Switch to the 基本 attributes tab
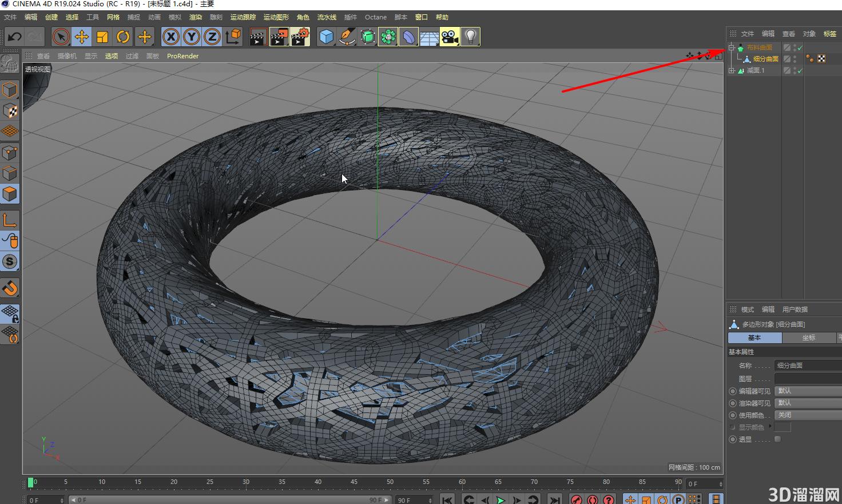 [x=754, y=338]
